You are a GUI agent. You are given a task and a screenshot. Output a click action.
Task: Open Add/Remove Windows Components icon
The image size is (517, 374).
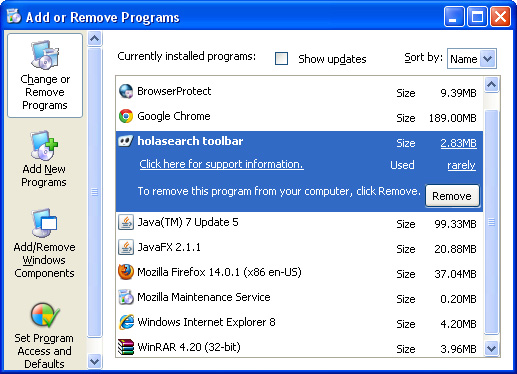tap(44, 223)
